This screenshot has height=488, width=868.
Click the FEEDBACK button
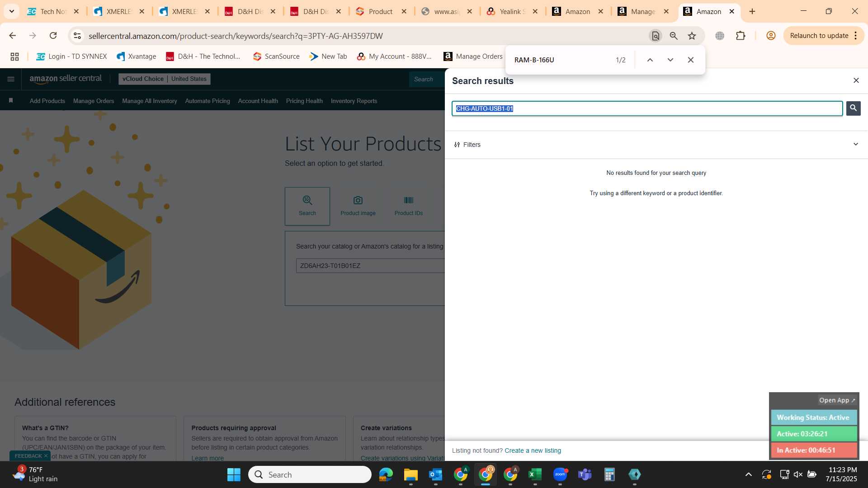click(30, 456)
